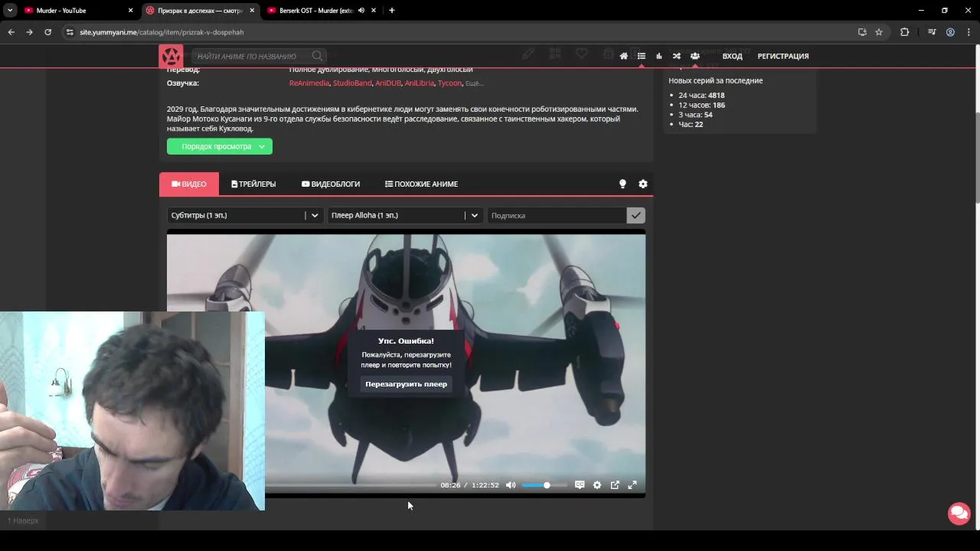Screen dimensions: 980x551
Task: Click the Перезагрузить плеер button
Action: [406, 384]
